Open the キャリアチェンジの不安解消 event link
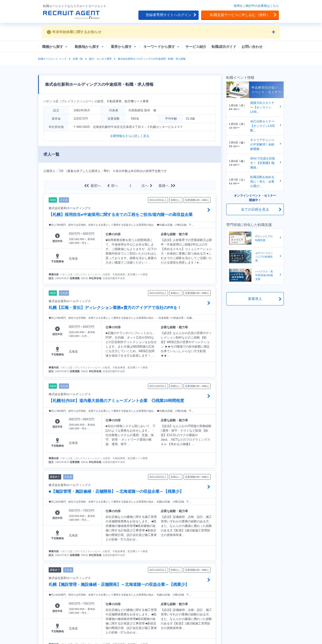The height and width of the screenshot is (644, 322). click(x=262, y=144)
